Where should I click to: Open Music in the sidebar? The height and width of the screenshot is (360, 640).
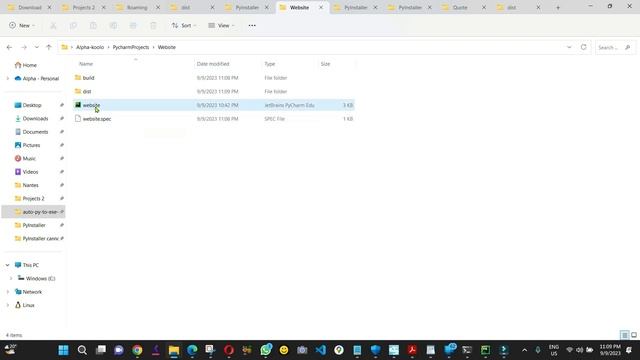[x=29, y=158]
